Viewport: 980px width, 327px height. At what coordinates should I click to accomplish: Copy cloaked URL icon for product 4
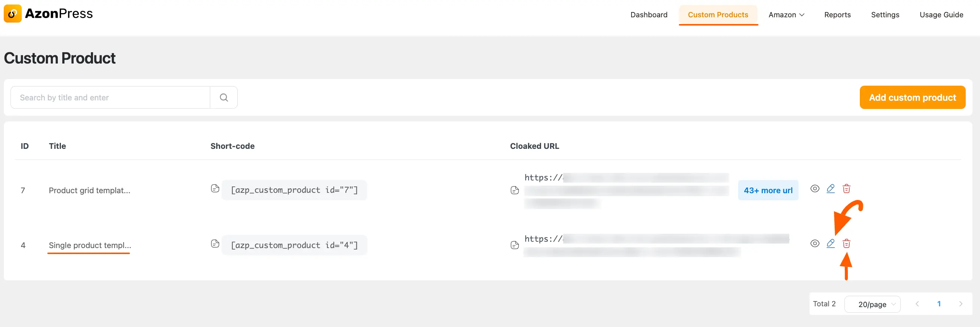point(515,245)
